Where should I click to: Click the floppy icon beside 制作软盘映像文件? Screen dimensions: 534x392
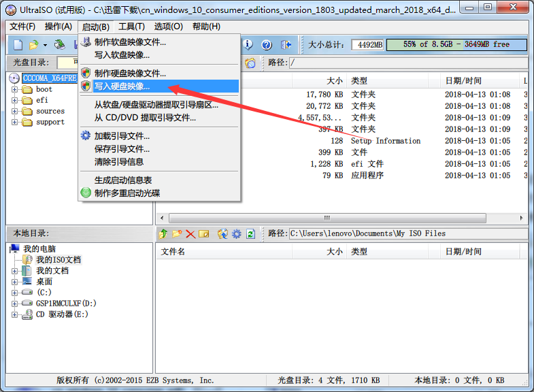tap(86, 42)
